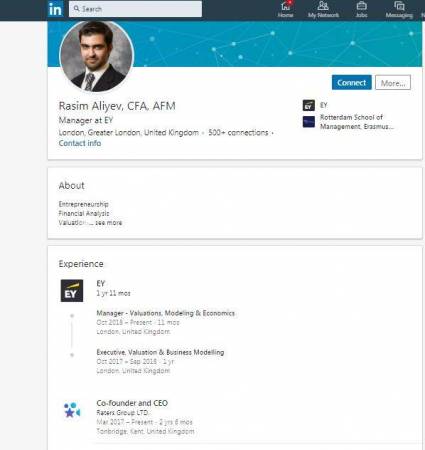Open the LinkedIn home logo
425x450 pixels.
pyautogui.click(x=55, y=9)
